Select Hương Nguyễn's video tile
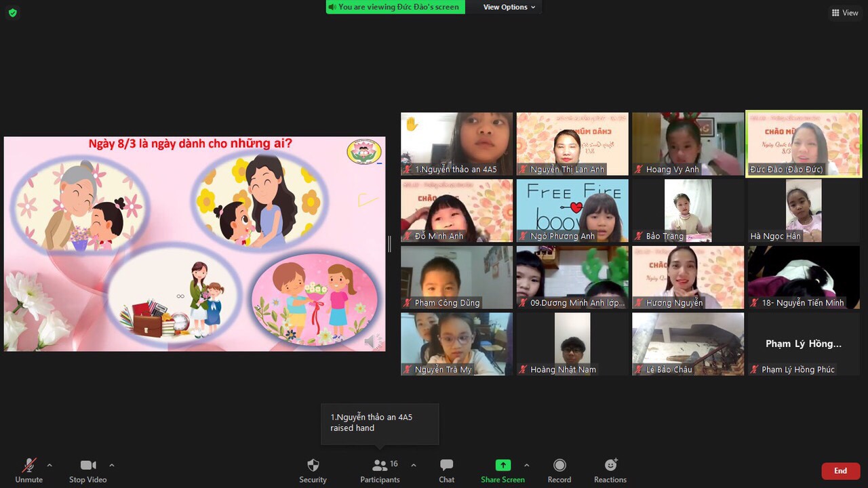This screenshot has width=868, height=488. 688,277
